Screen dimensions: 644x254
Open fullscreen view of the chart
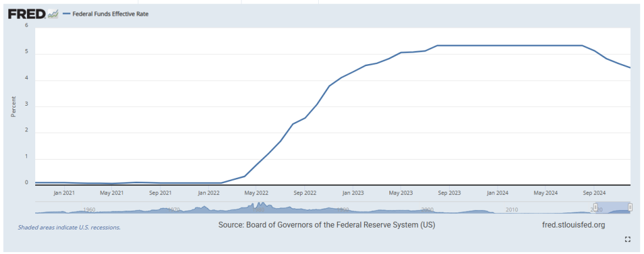coord(627,240)
